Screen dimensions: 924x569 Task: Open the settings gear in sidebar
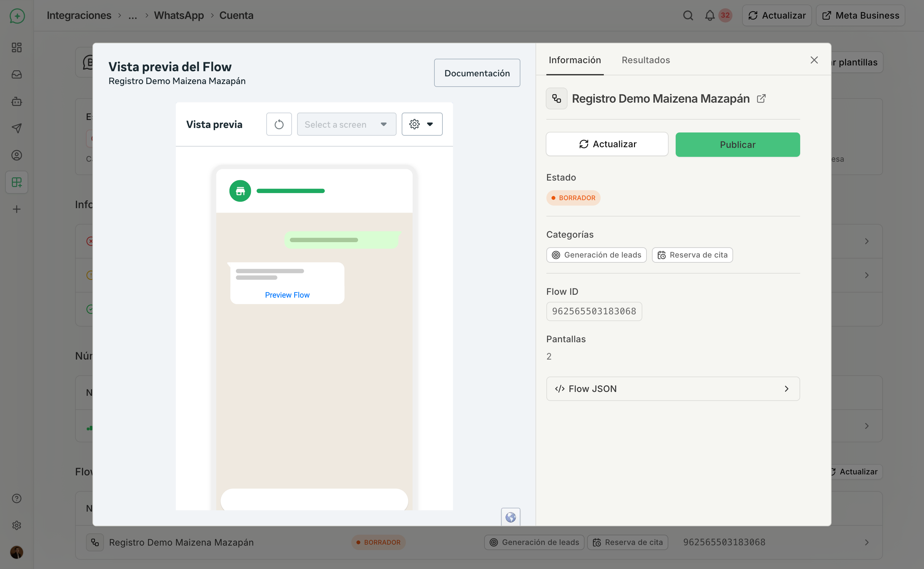[x=17, y=525]
